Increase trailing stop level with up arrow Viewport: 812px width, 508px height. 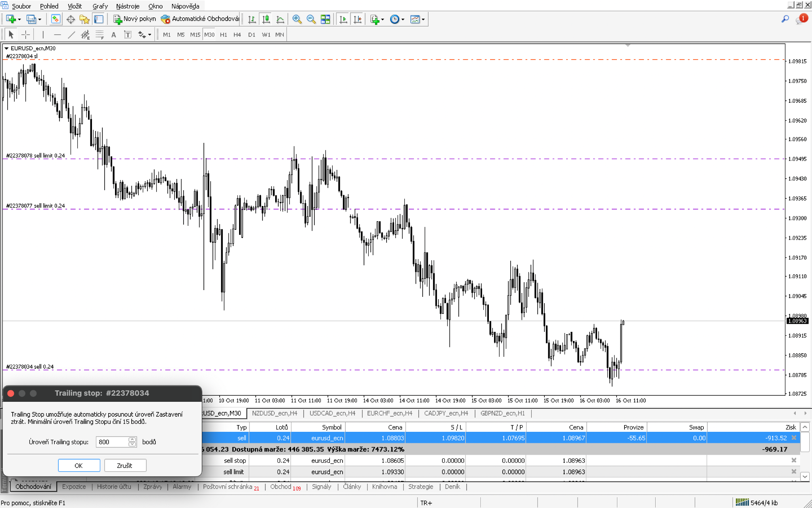(x=132, y=439)
